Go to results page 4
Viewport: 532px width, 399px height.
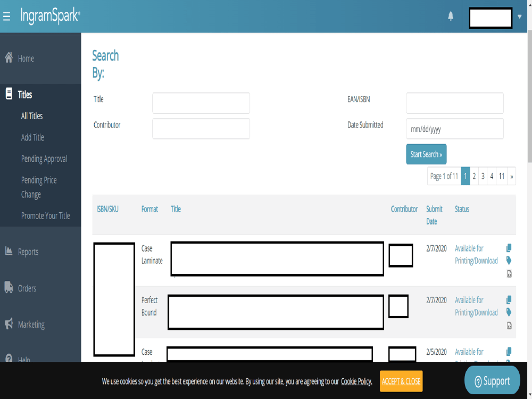tap(492, 176)
